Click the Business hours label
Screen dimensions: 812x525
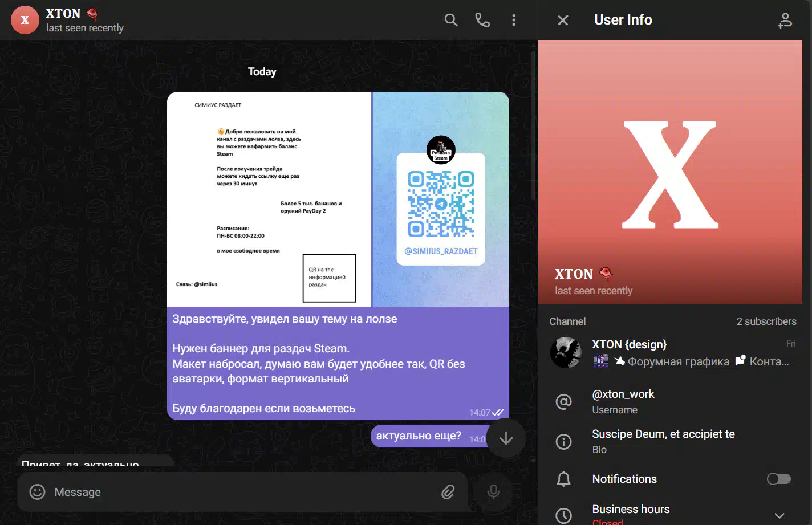point(631,509)
